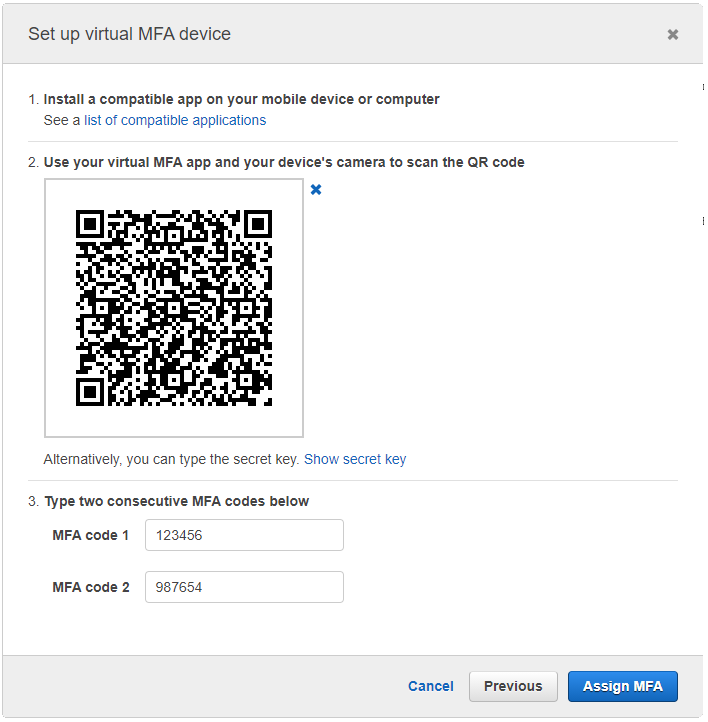708x722 pixels.
Task: Go back with the Previous button
Action: point(513,686)
